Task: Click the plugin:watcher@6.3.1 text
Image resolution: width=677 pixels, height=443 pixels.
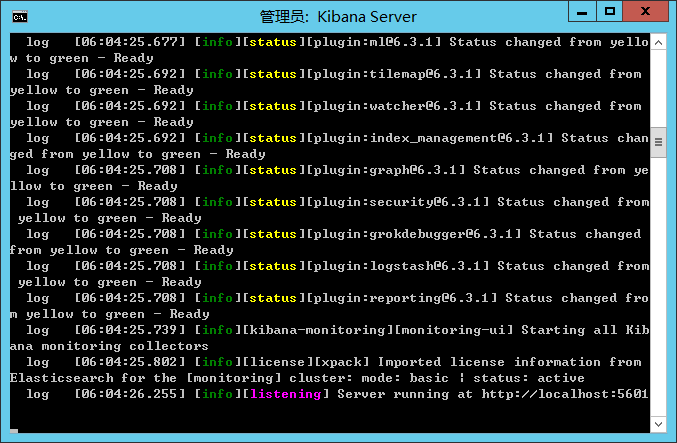Action: coord(393,106)
